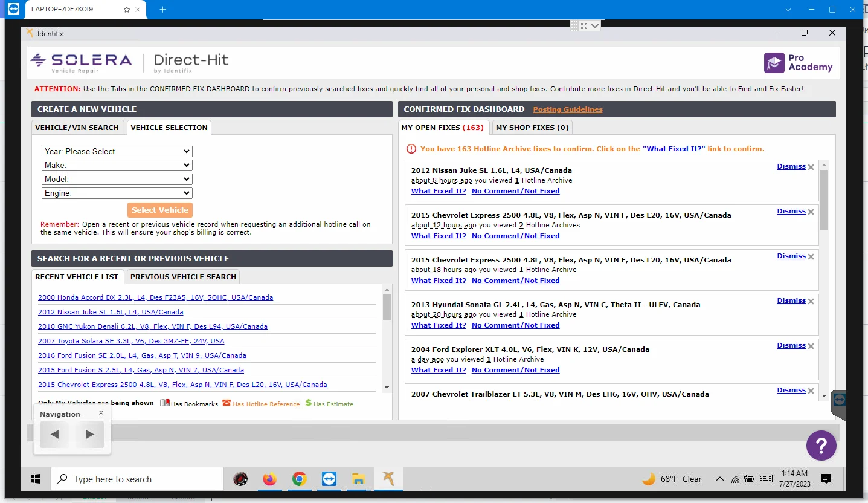Click Dismiss link for 2007 Chevrolet Trailblazer
The width and height of the screenshot is (868, 503).
point(791,390)
